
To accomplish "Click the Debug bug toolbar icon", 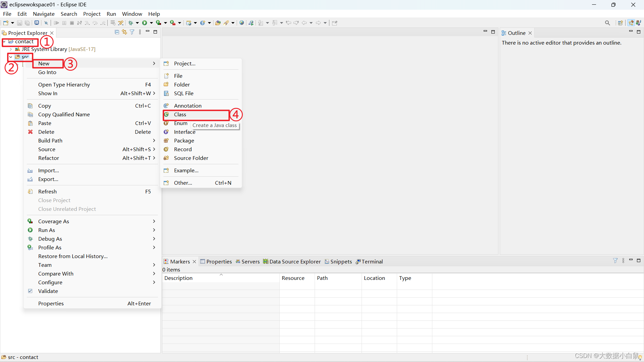I will coord(131,23).
